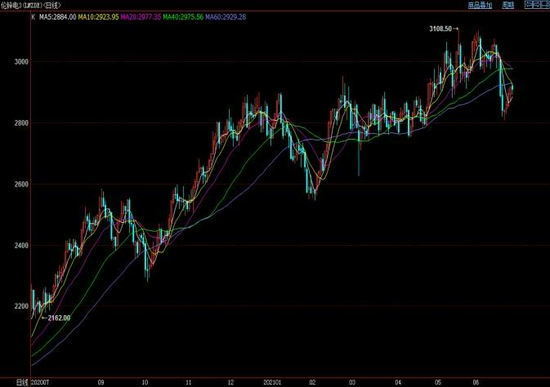Select the yellow MA10 indicator label
The image size is (550, 387).
point(99,17)
